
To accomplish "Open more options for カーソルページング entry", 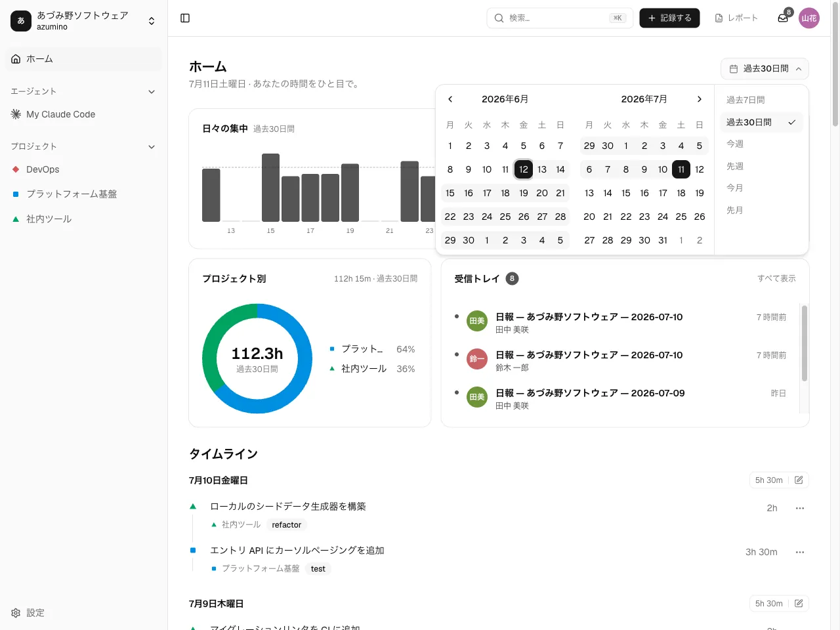I will click(800, 553).
